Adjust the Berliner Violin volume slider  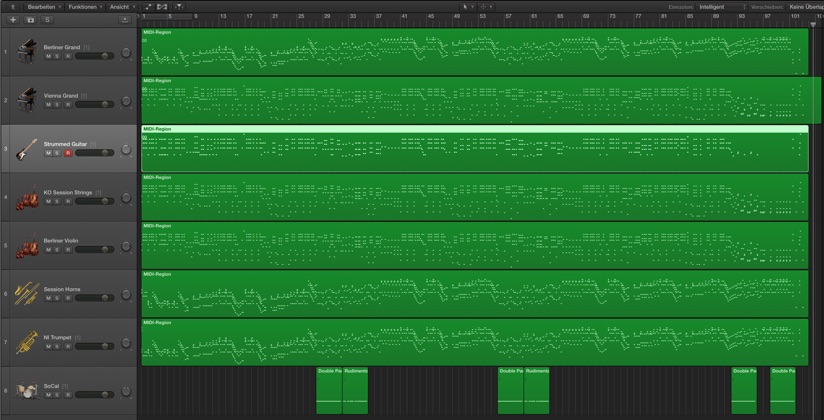[94, 250]
